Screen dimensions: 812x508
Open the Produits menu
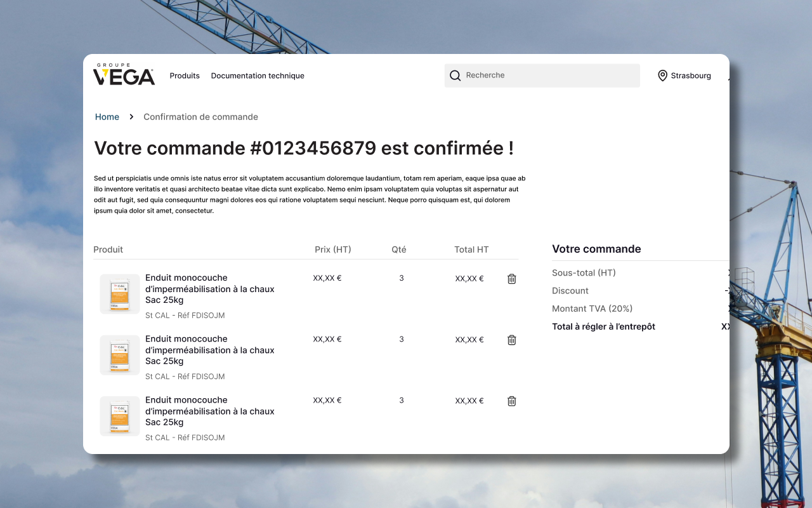[185, 76]
